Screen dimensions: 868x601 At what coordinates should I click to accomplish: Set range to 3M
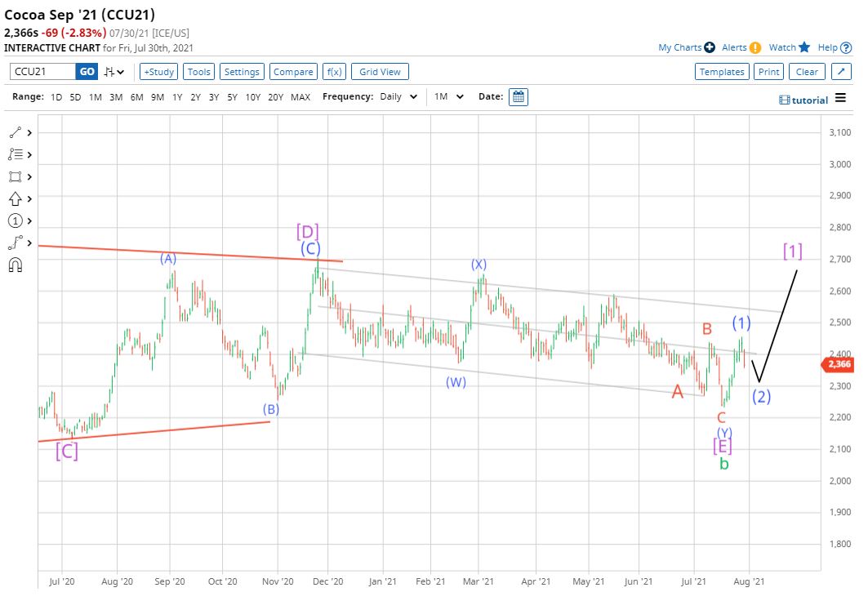click(x=116, y=97)
